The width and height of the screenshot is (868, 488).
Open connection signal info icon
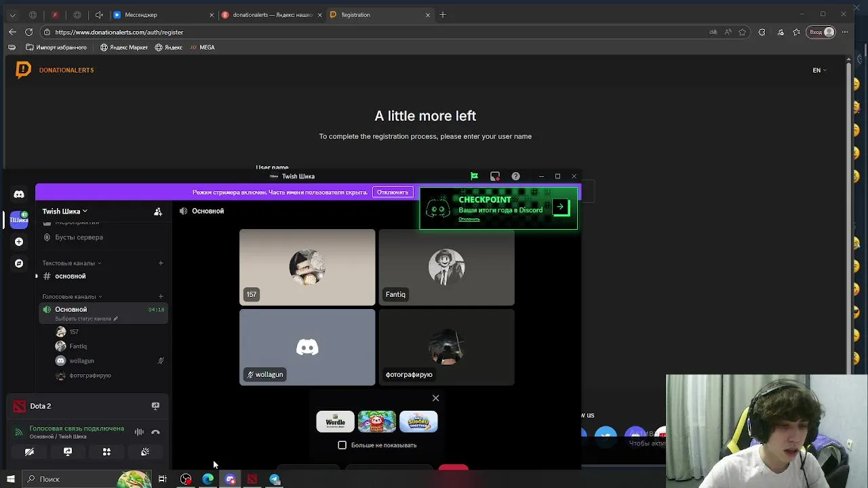click(19, 432)
